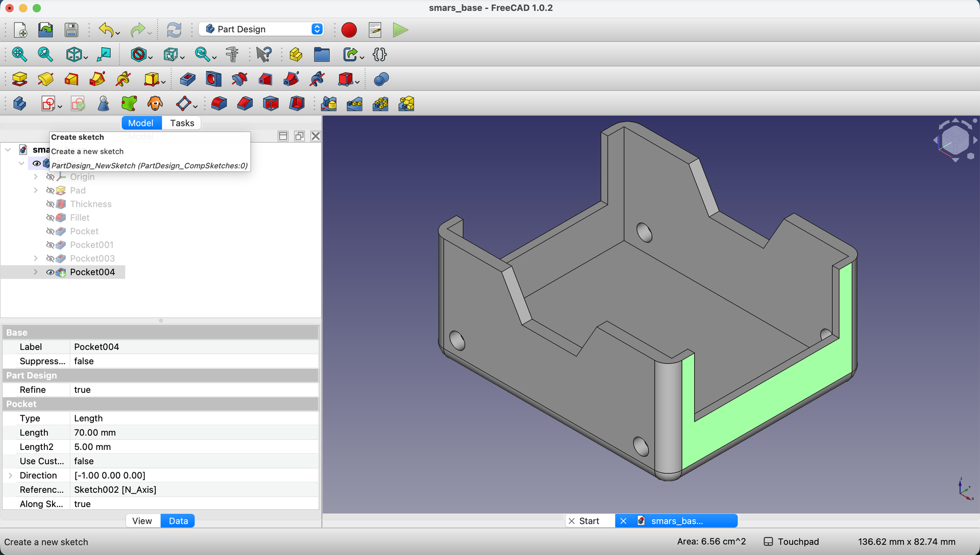Click the Linear Pattern icon
The width and height of the screenshot is (980, 555).
coord(354,104)
